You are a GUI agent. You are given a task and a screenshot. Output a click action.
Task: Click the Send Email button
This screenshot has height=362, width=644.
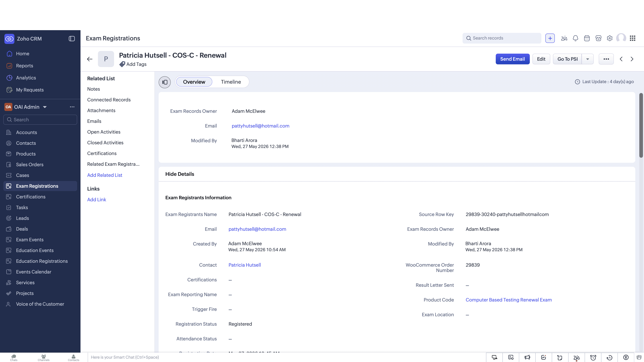coord(513,59)
